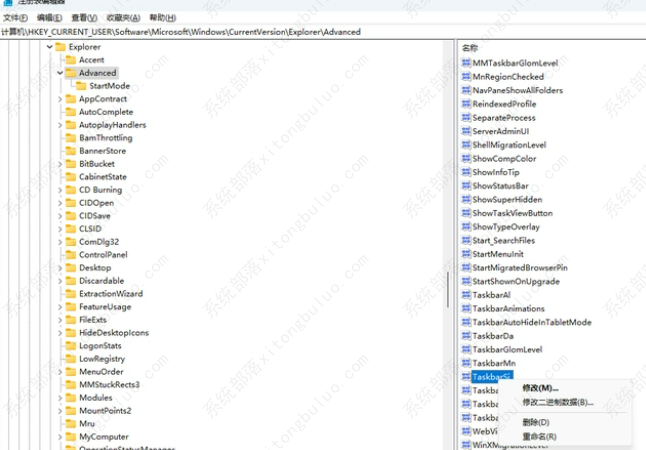Click the 名称 column header

point(470,48)
